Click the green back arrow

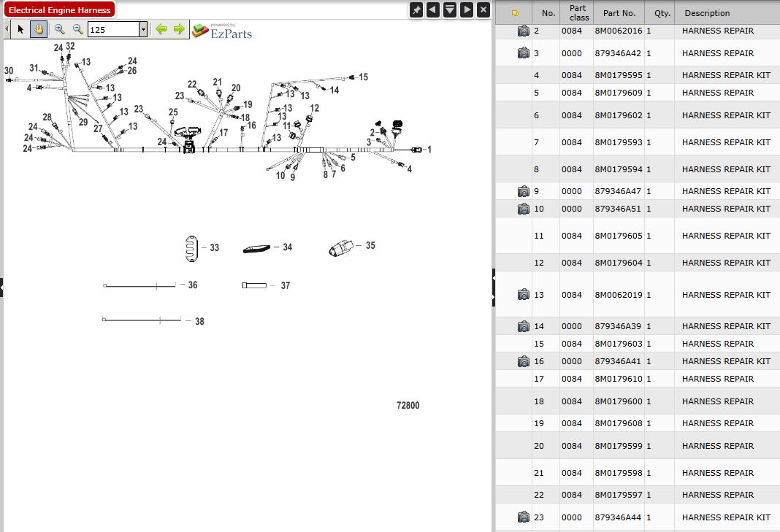click(161, 29)
